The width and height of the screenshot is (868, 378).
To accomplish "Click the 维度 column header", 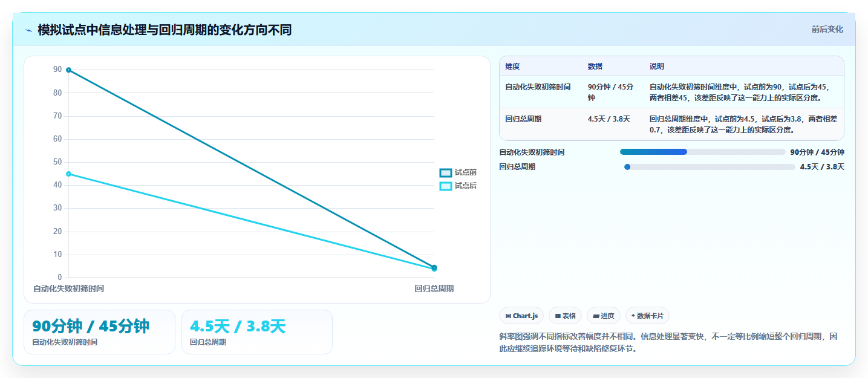I will (x=512, y=67).
